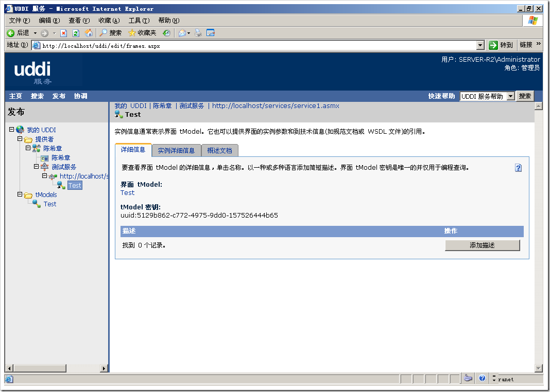Open the 搜索 toolbar search button
550x392 pixels.
111,33
